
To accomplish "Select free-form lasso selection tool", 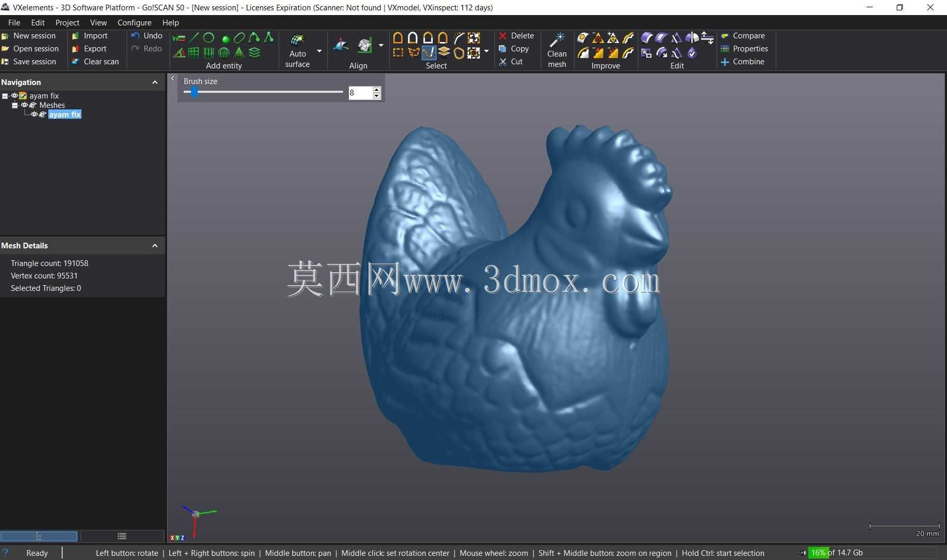I will (414, 53).
